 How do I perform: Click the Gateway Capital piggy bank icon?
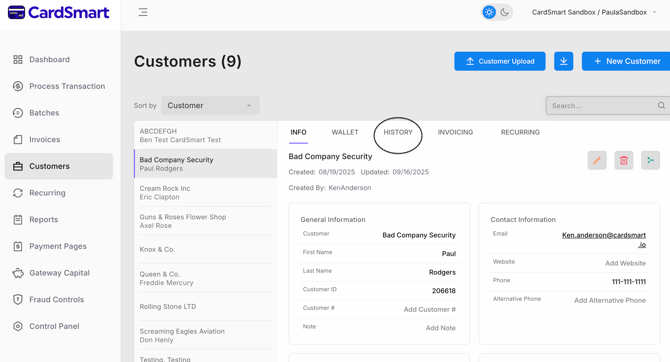coord(18,273)
